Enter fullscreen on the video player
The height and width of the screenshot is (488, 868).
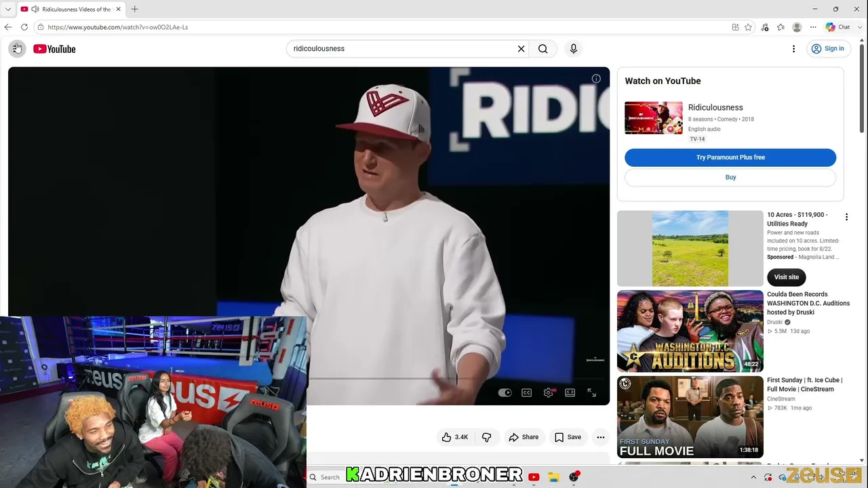click(x=591, y=392)
